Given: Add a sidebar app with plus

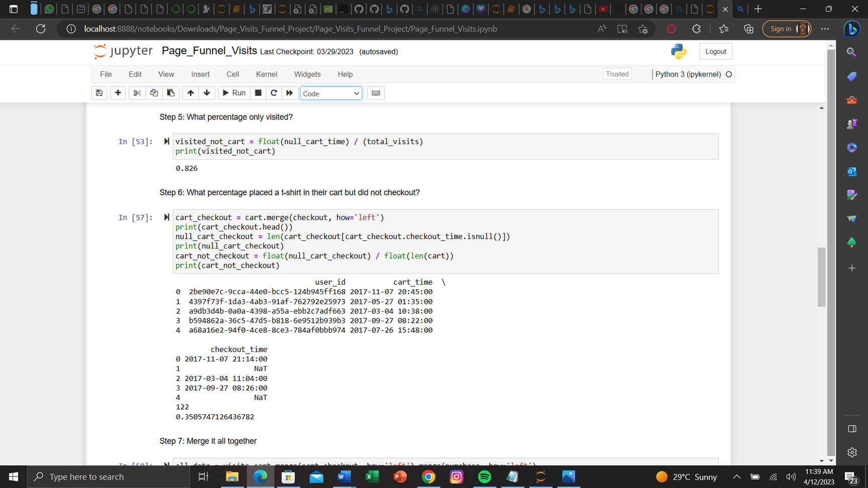Looking at the screenshot, I should tap(851, 268).
